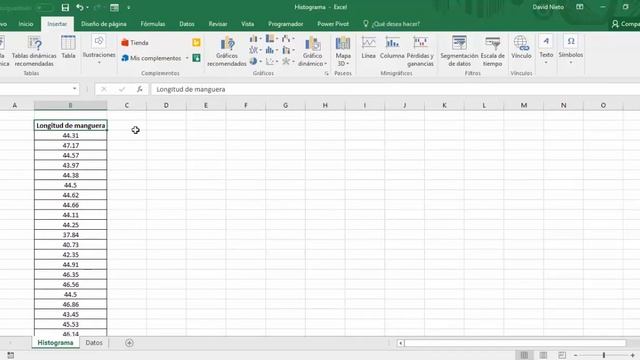Screen dimensions: 640x360
Task: Click the Save icon in quick access toolbar
Action: pyautogui.click(x=65, y=7)
